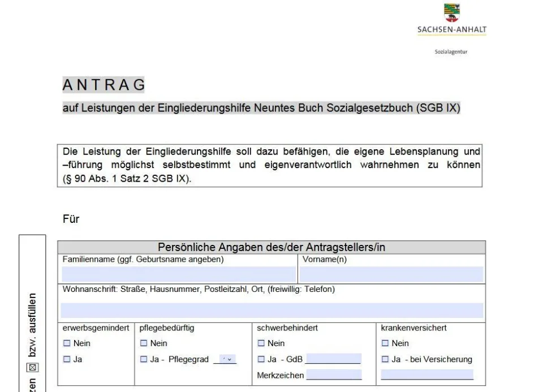Select 'Nein' under schwerbehindert

[x=261, y=343]
